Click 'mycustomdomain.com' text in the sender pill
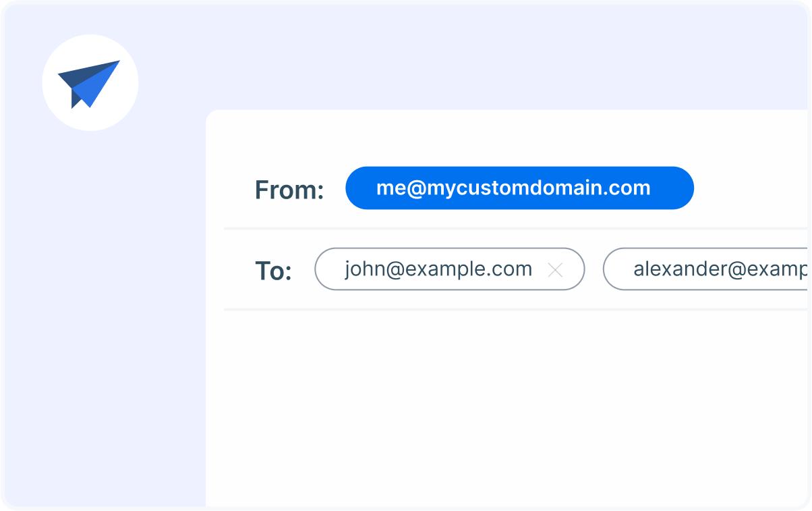The width and height of the screenshot is (812, 511). [x=538, y=188]
